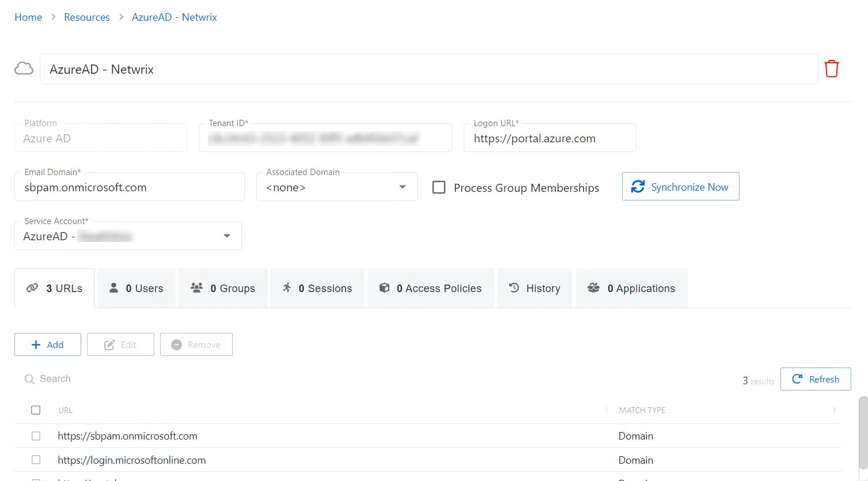The image size is (868, 481).
Task: Click Domain cell for sbpam.onmicrosoft.com
Action: click(636, 436)
